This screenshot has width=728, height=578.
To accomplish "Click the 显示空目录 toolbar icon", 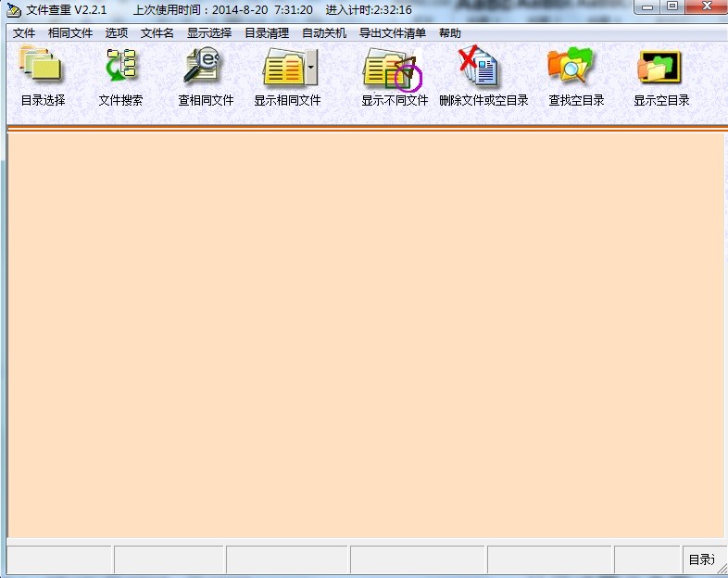I will click(x=659, y=68).
